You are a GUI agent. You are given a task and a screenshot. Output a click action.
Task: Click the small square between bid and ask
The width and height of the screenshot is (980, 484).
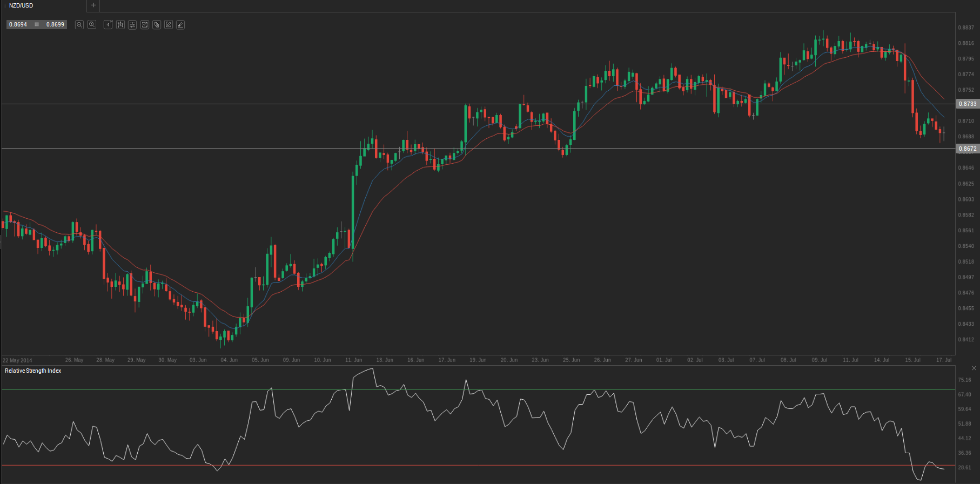(37, 25)
